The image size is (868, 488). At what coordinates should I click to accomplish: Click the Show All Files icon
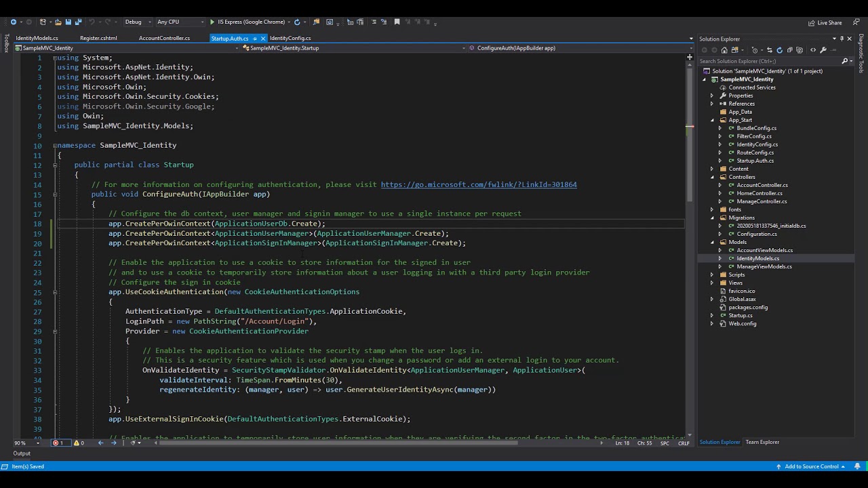pos(800,50)
